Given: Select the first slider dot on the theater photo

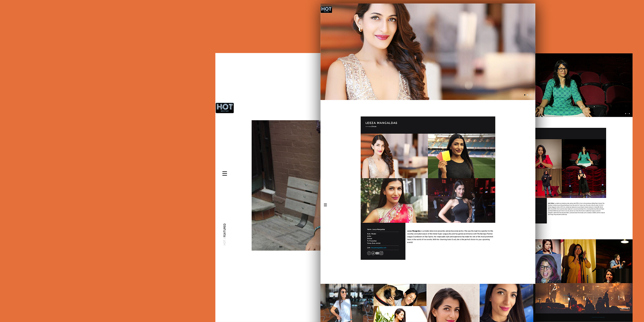Looking at the screenshot, I should click(626, 114).
